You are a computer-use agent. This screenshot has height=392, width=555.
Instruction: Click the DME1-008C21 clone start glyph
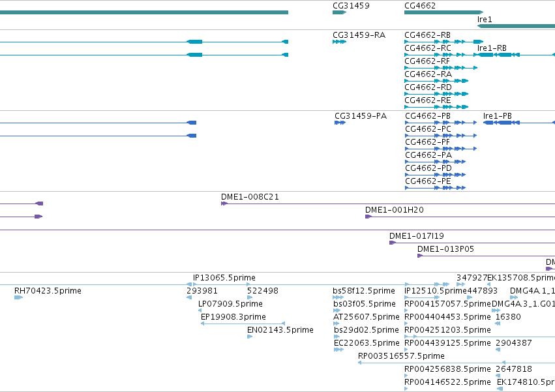click(224, 204)
